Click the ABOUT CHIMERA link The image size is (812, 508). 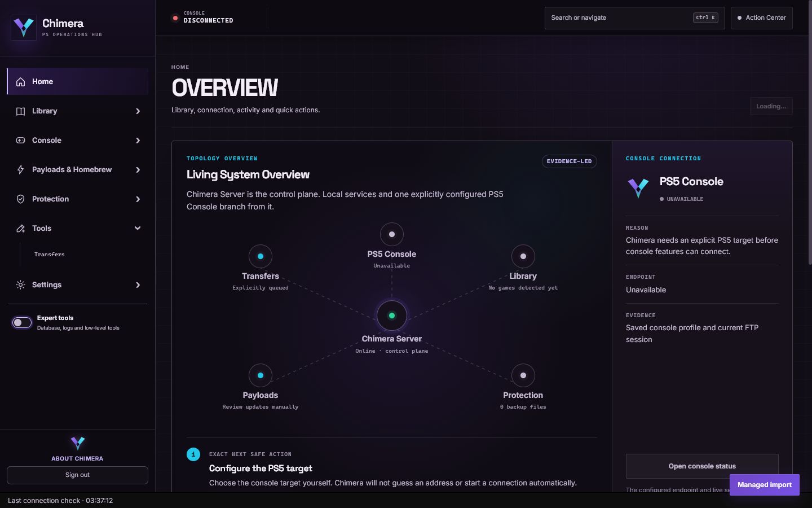77,459
